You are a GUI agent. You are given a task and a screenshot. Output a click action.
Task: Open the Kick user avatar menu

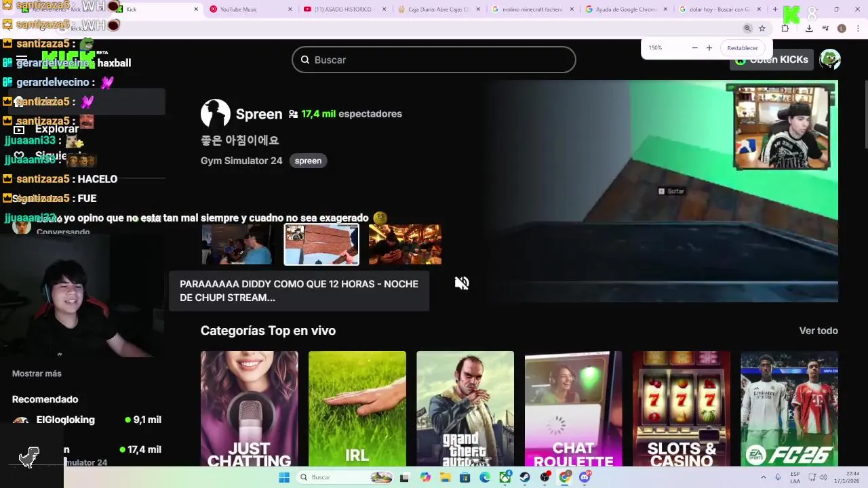(x=830, y=60)
